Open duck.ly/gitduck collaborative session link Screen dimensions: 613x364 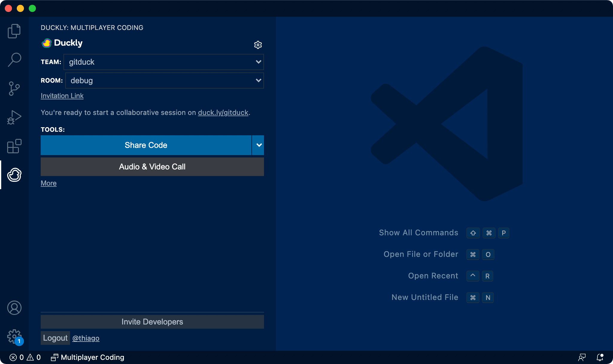click(x=223, y=112)
